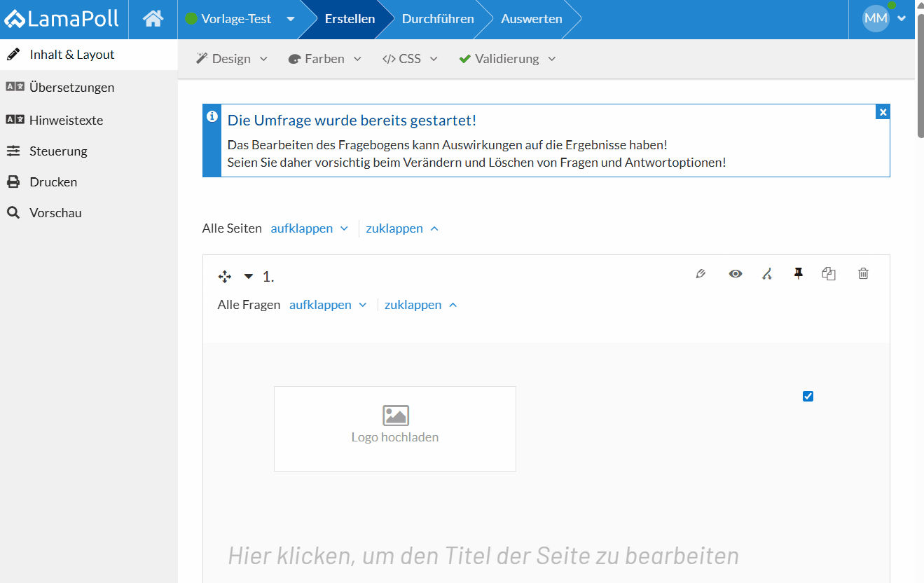Dismiss the survey started notification
The width and height of the screenshot is (924, 583).
click(882, 111)
